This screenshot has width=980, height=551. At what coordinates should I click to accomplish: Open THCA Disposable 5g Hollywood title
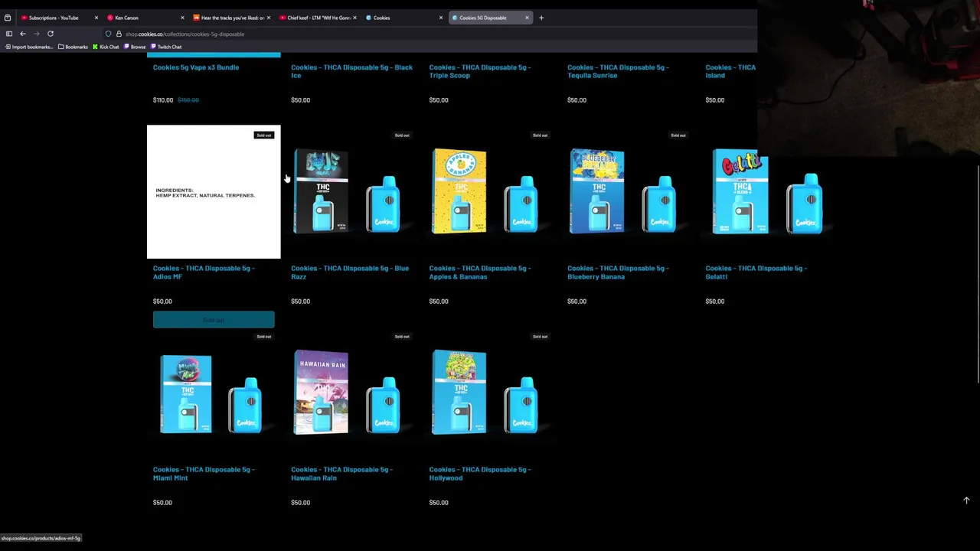480,474
